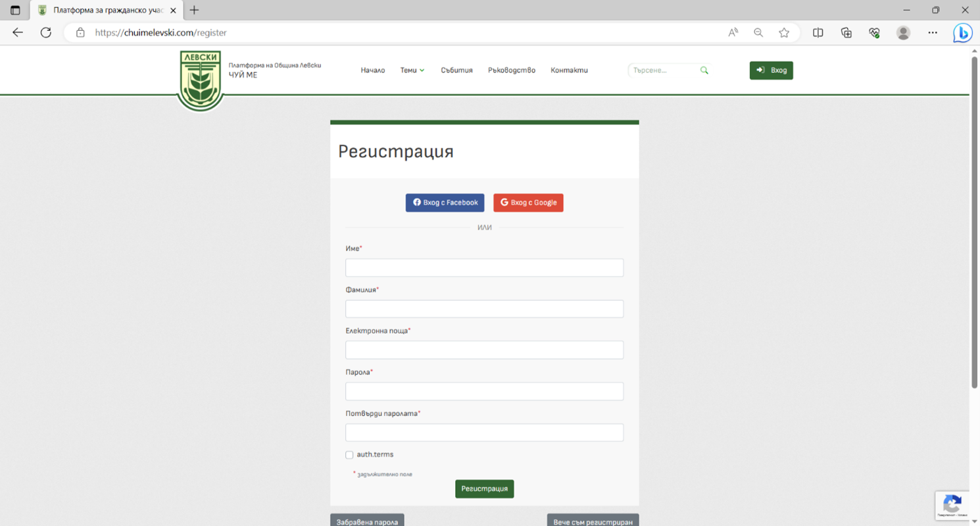Sign in with Вход с Google

(x=528, y=203)
